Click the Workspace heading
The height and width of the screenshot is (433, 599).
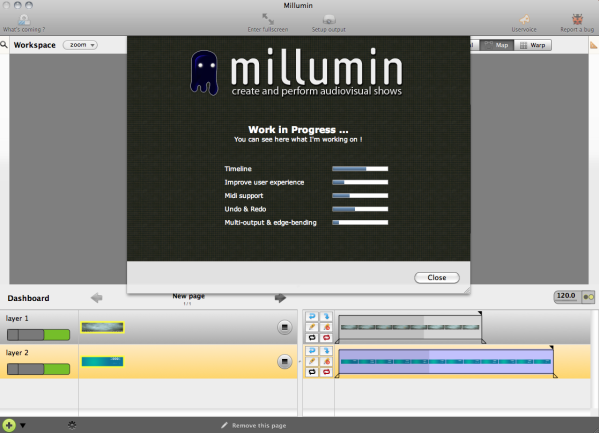pos(35,45)
